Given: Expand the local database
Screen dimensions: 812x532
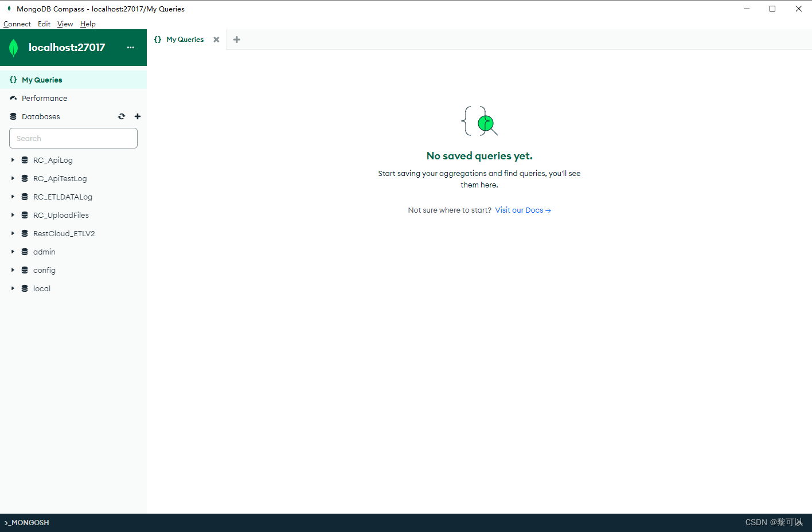Looking at the screenshot, I should (x=13, y=288).
